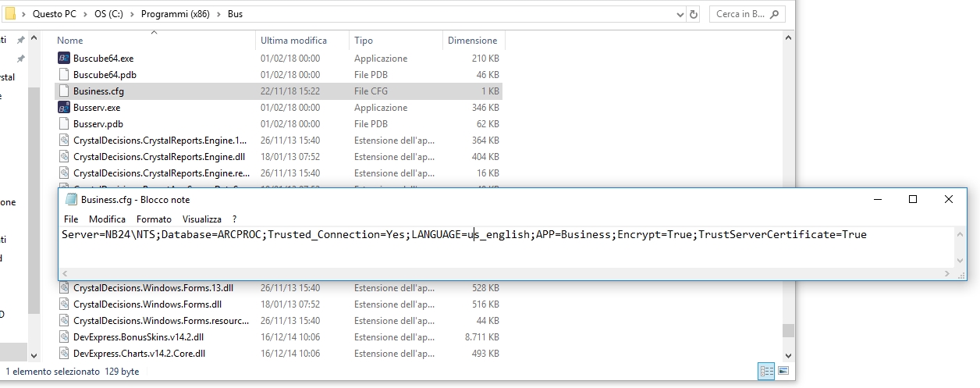Viewport: 980px width, 388px height.
Task: Expand the chevron after OS (C:)
Action: 134,14
